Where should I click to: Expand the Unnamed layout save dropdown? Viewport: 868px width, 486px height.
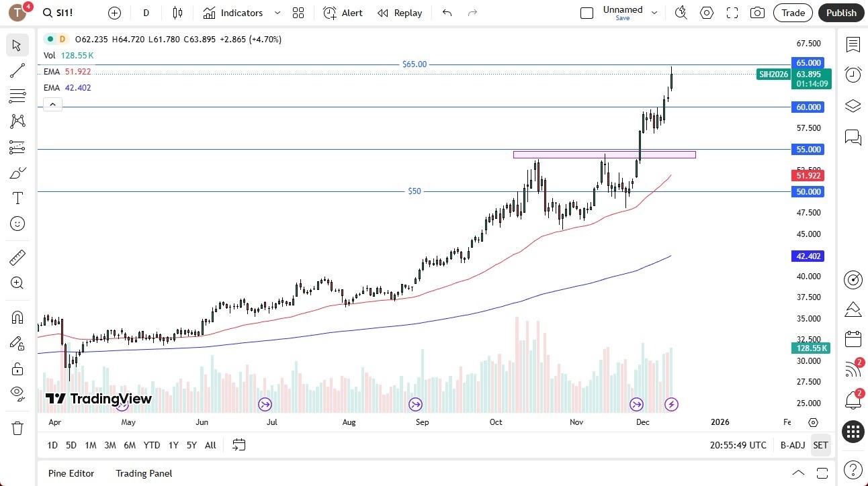tap(654, 13)
